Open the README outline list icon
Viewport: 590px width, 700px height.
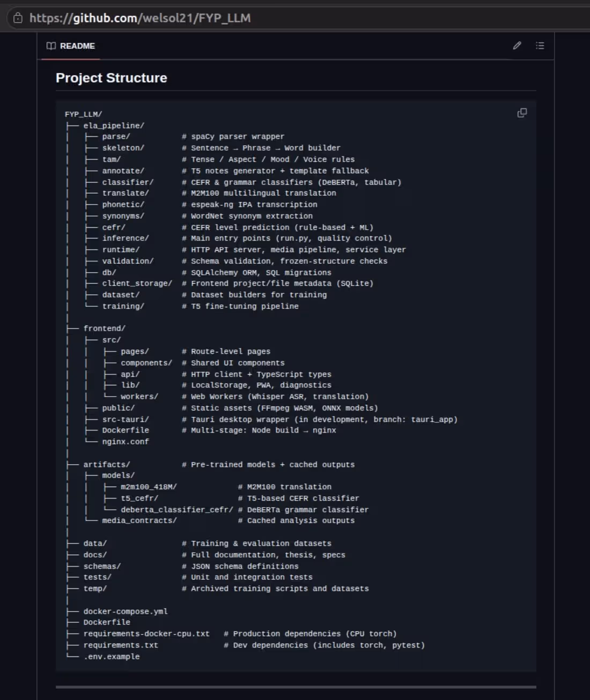pyautogui.click(x=540, y=46)
